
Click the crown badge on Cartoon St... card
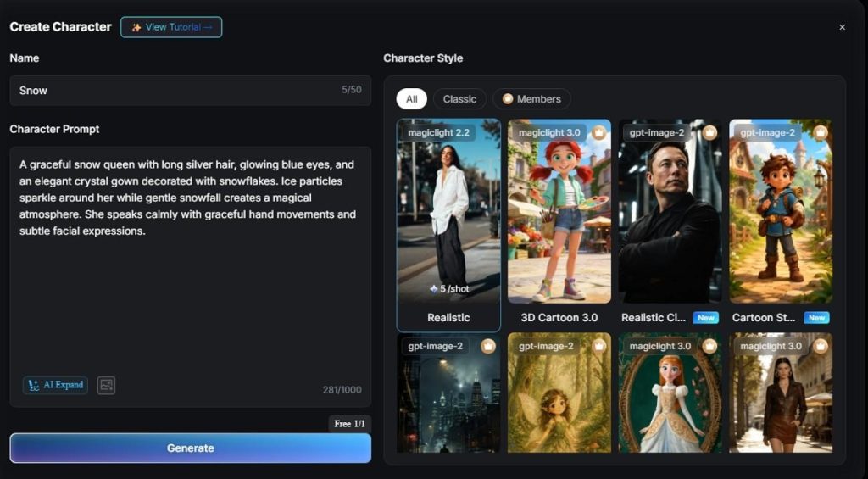[x=820, y=133]
